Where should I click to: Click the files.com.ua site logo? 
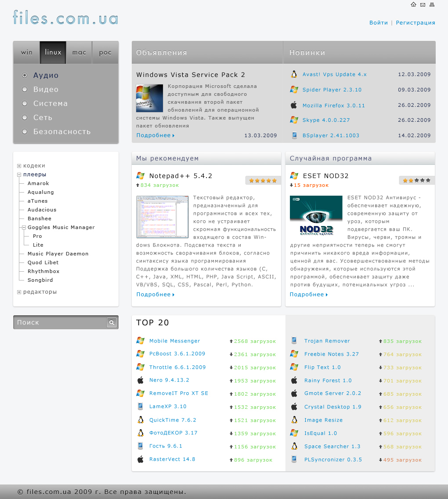click(x=65, y=18)
